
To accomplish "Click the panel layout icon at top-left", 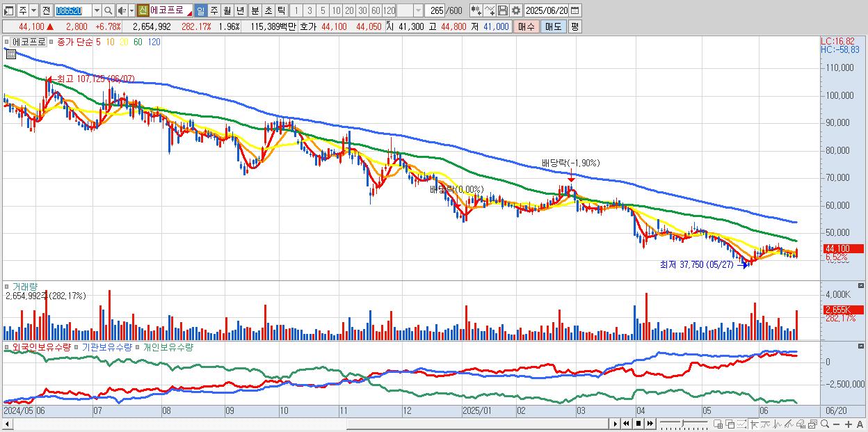I will (8, 10).
